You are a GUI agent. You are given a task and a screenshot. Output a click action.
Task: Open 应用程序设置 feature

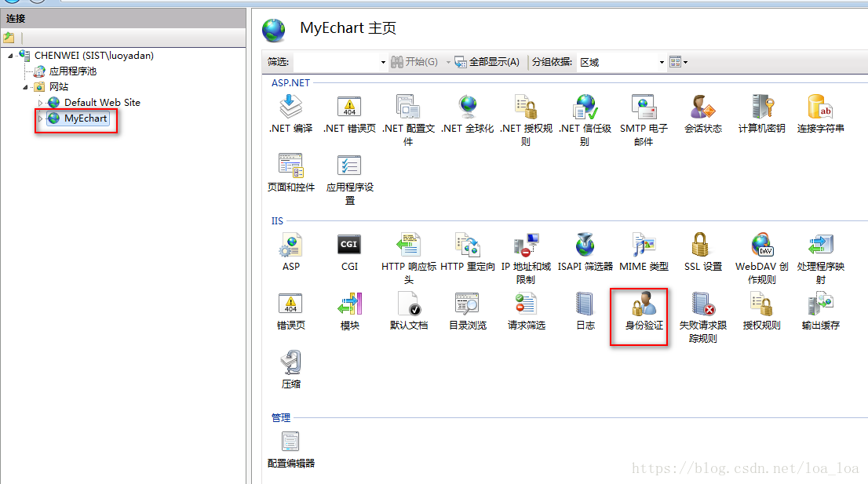click(349, 180)
